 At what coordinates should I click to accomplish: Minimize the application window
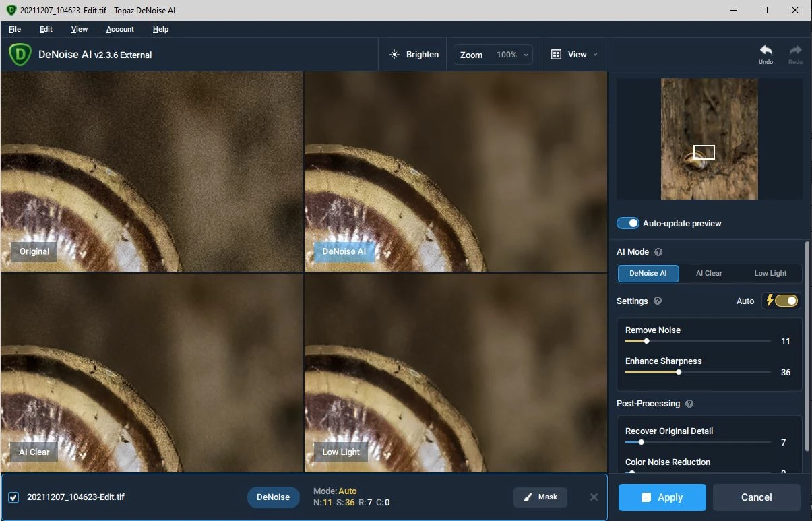click(732, 10)
